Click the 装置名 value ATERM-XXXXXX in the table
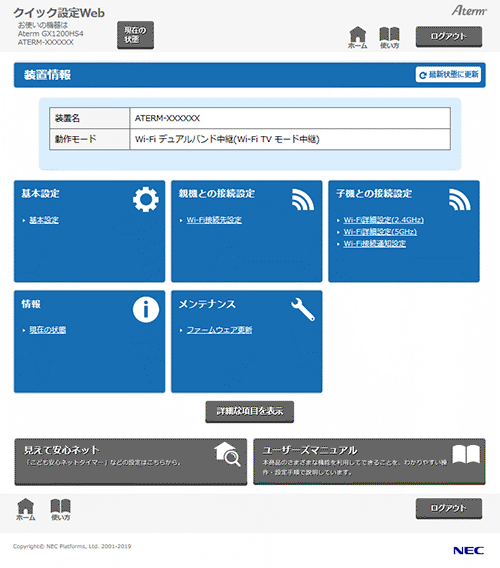 [167, 118]
